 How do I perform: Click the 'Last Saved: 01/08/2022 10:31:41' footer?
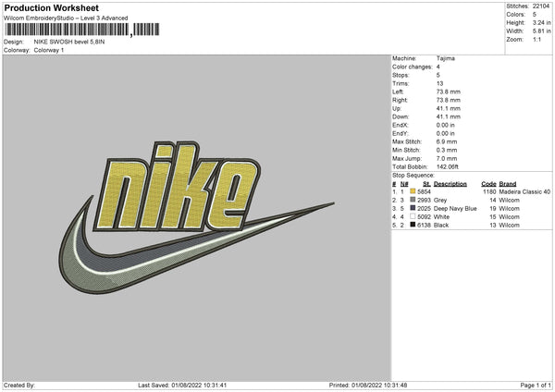pyautogui.click(x=182, y=386)
